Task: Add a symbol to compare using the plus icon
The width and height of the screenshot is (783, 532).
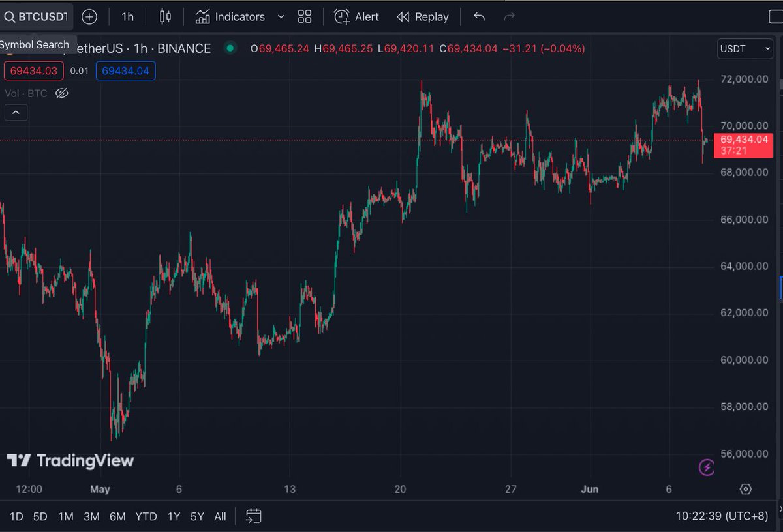Action: pos(89,17)
